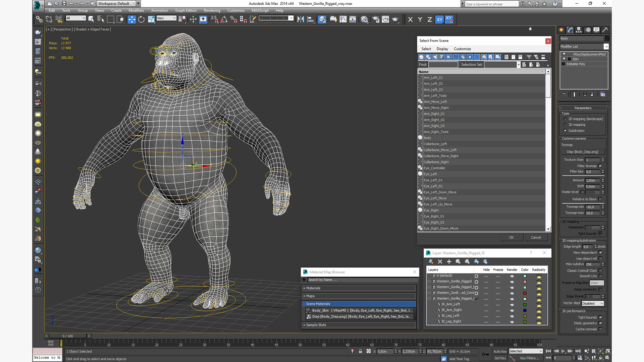Viewport: 644px width, 362px height.
Task: Toggle the Filter texmap checkbox
Action: point(600,166)
